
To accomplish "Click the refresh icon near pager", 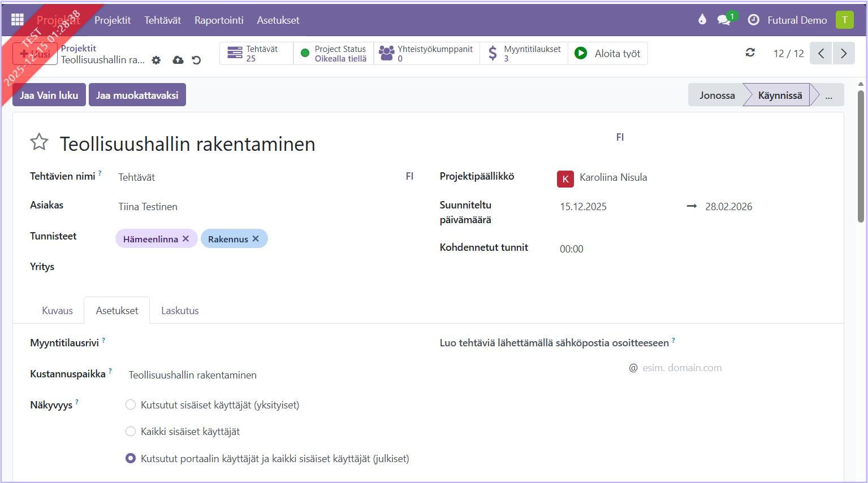I will [x=750, y=53].
